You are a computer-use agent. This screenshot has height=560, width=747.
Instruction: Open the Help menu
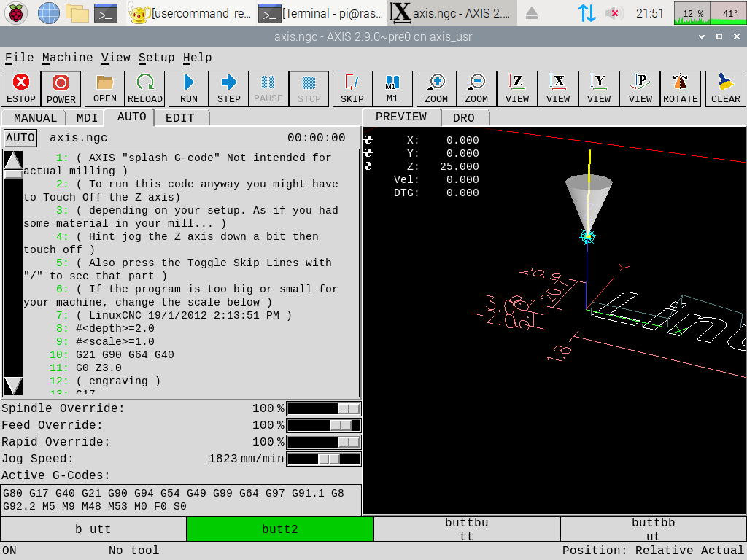tap(197, 58)
